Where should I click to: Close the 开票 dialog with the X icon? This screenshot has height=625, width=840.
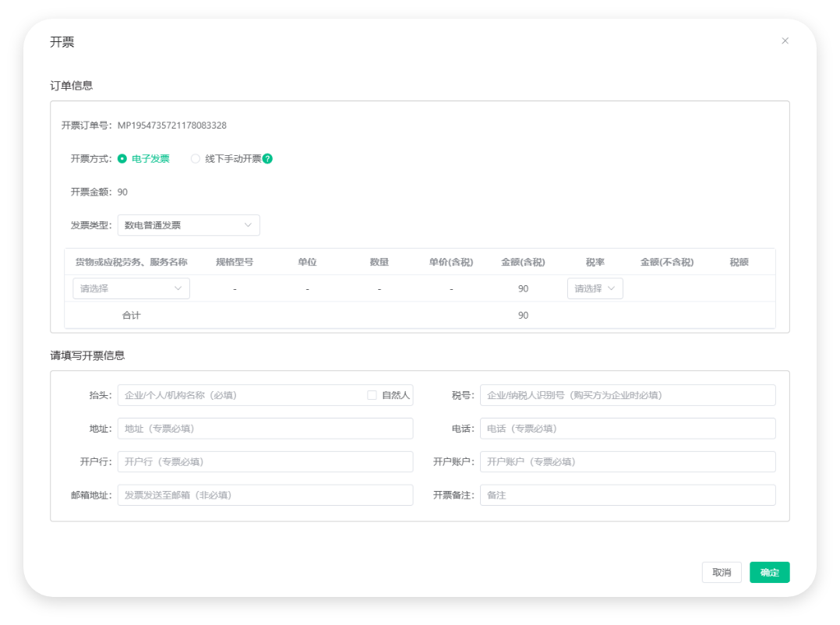coord(785,41)
